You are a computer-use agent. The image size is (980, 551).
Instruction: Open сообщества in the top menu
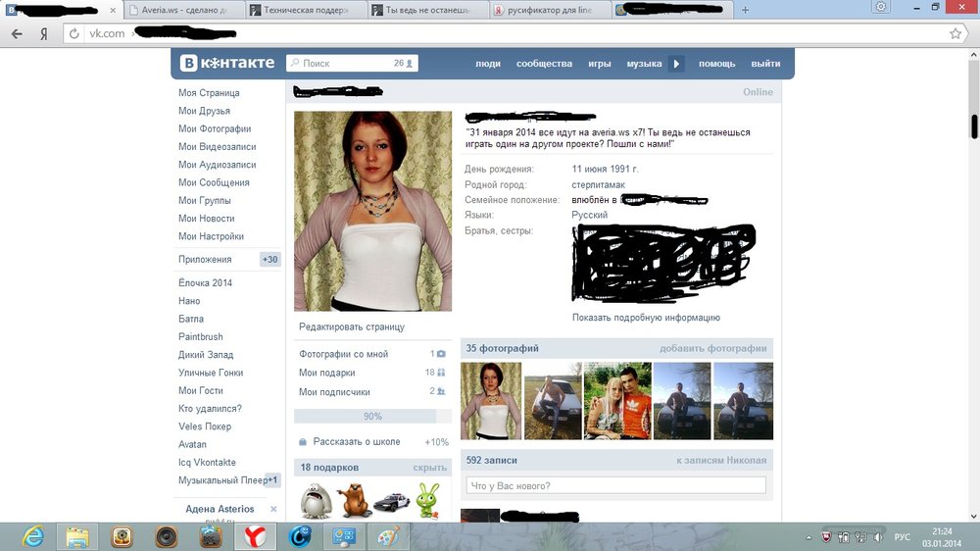[x=544, y=64]
